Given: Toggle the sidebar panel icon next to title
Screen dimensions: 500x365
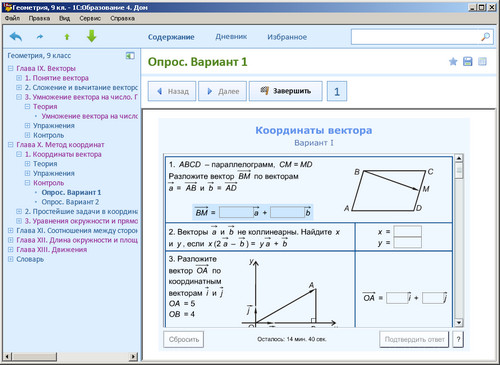Looking at the screenshot, I should point(130,56).
